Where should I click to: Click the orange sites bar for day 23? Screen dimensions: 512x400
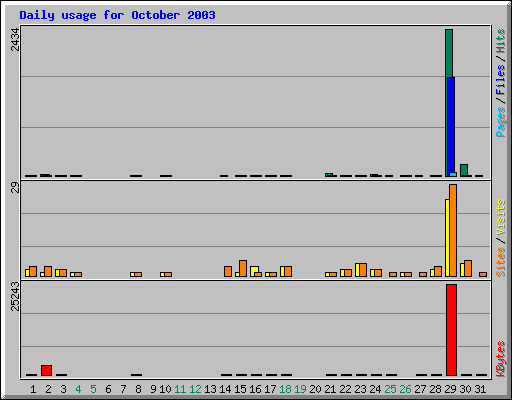coord(363,270)
